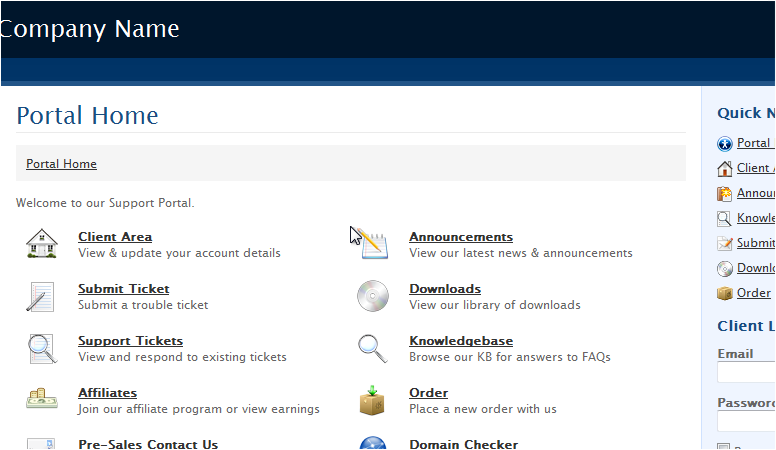Select Order link in Quick Navigation sidebar

(x=754, y=293)
